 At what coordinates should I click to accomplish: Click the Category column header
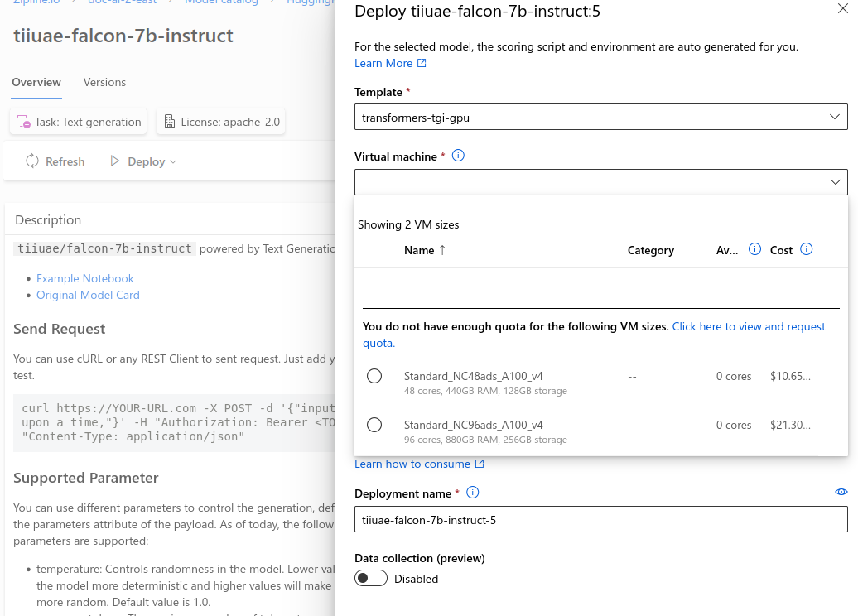click(x=651, y=250)
